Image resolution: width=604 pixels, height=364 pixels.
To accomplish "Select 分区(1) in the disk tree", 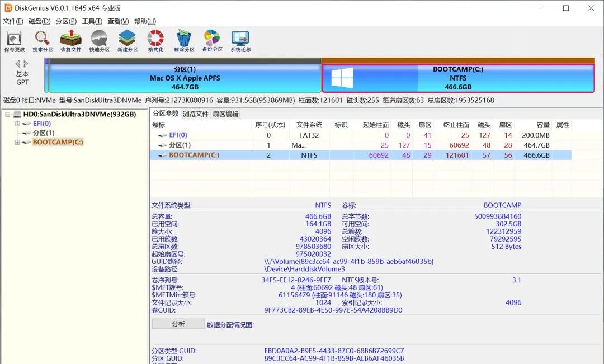I will (44, 133).
